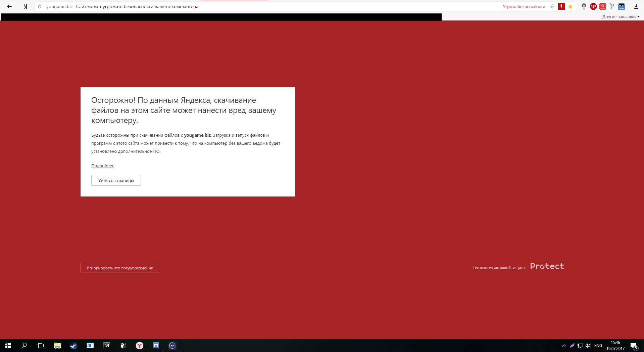
Task: Click the 'Уйти со страницы' button
Action: pyautogui.click(x=116, y=180)
